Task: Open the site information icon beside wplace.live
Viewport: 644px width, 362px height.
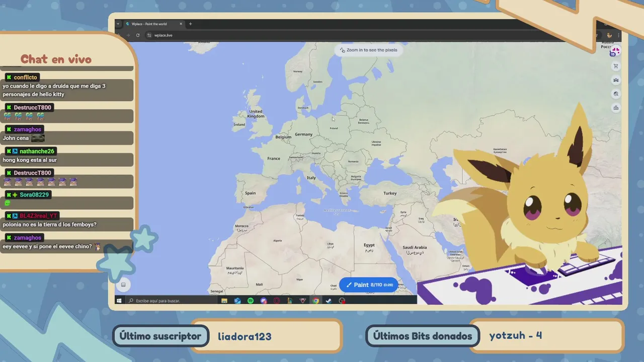Action: [149, 35]
